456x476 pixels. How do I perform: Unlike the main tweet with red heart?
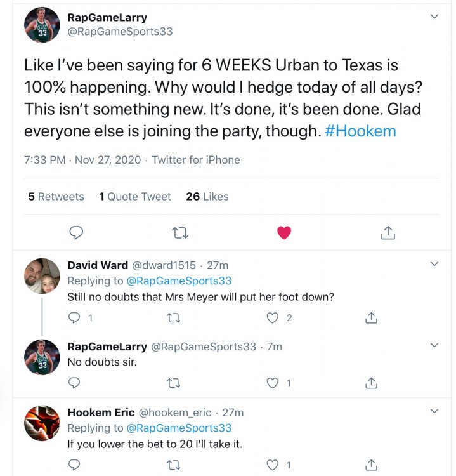[284, 233]
